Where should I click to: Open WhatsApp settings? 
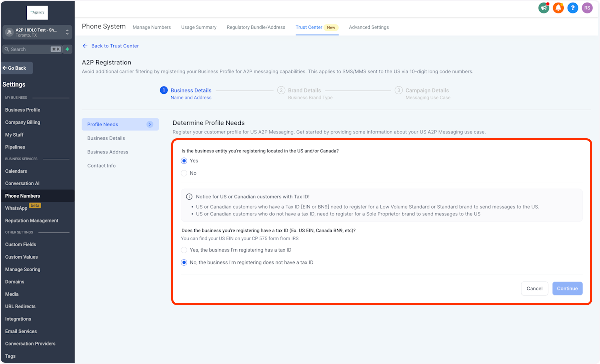tap(16, 208)
